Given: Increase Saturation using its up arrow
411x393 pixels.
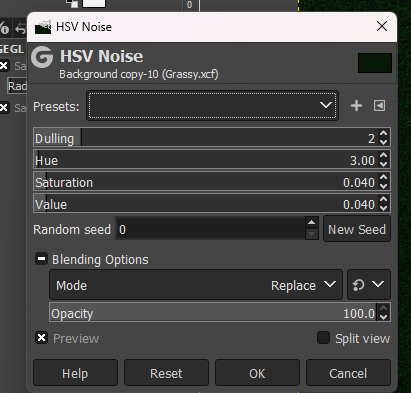Looking at the screenshot, I should (384, 177).
